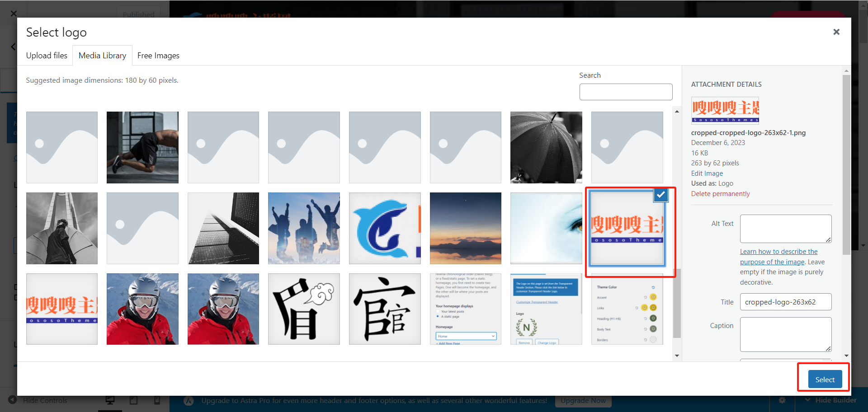Click the media grid scrollbar down arrow
Screen dimensions: 868x412
(677, 356)
